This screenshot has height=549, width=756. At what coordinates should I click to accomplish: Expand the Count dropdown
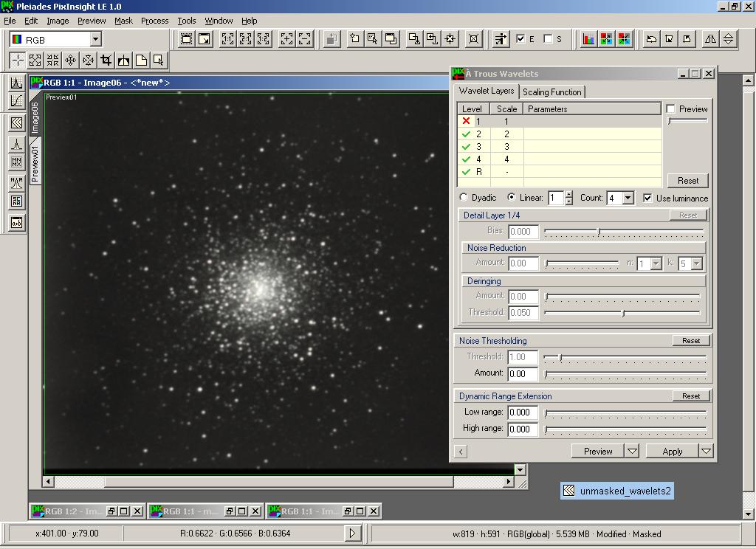pos(628,198)
